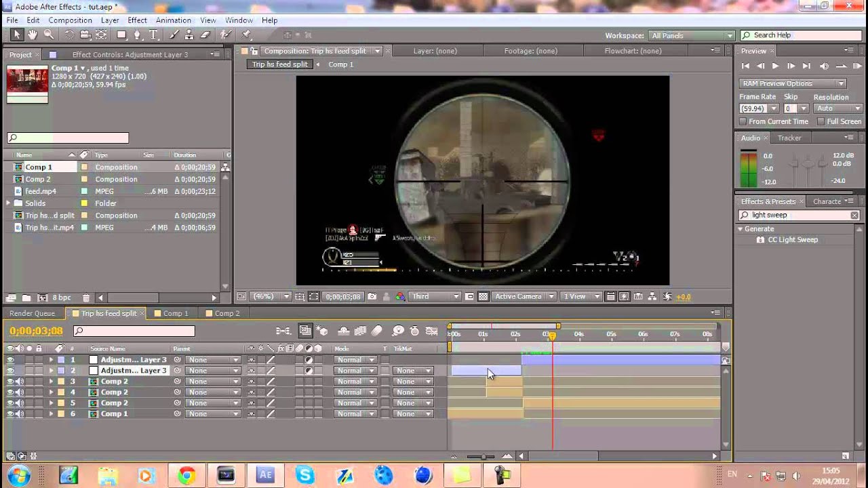Jump to first frame in Preview panel
This screenshot has width=868, height=488.
click(745, 66)
